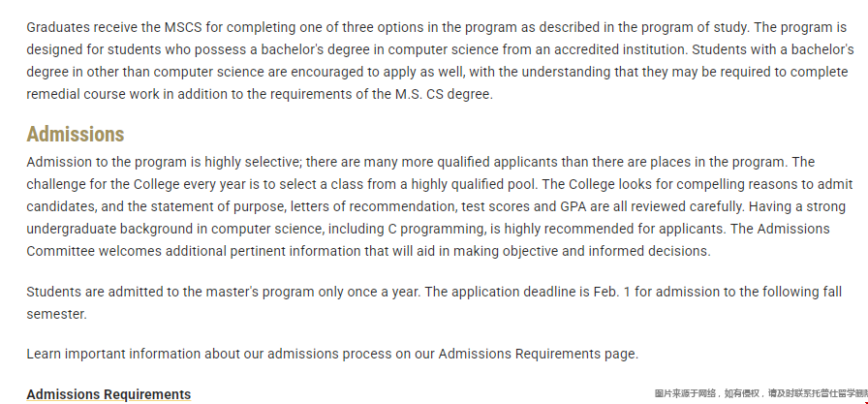Click the line beginning 'Committee welcomes additional pertinent'
868x404 pixels.
(x=368, y=251)
